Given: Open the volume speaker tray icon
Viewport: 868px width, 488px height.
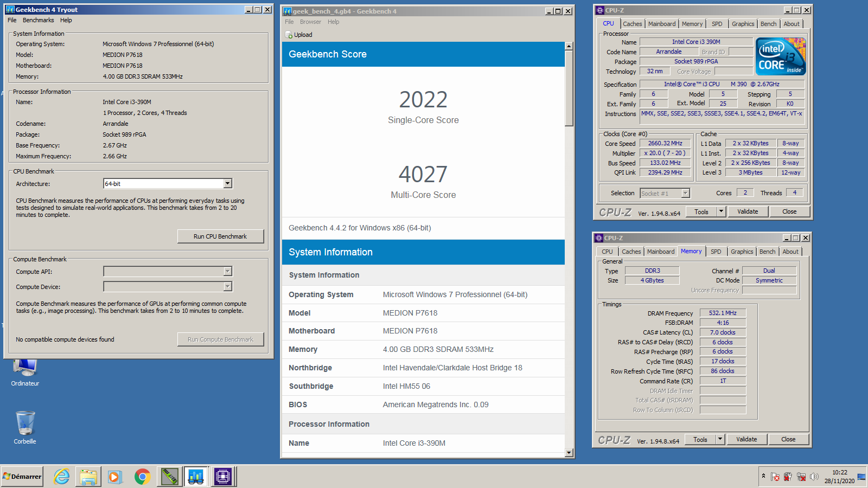Looking at the screenshot, I should coord(814,477).
